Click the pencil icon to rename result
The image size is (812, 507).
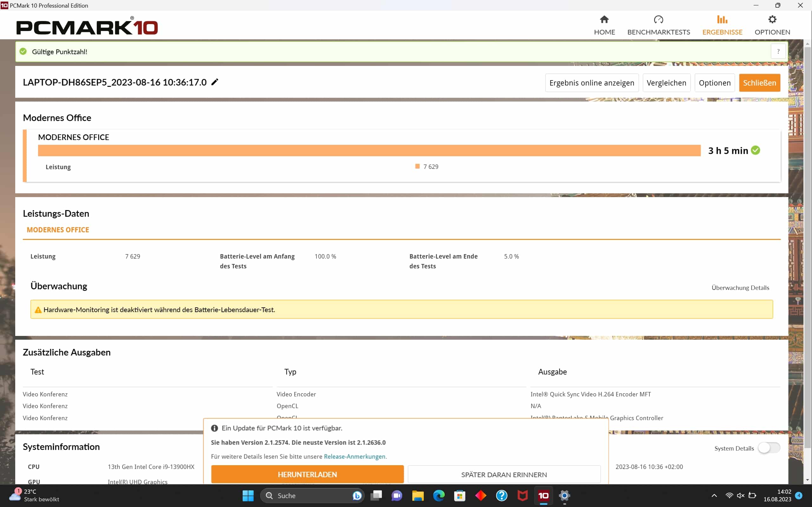coord(215,82)
